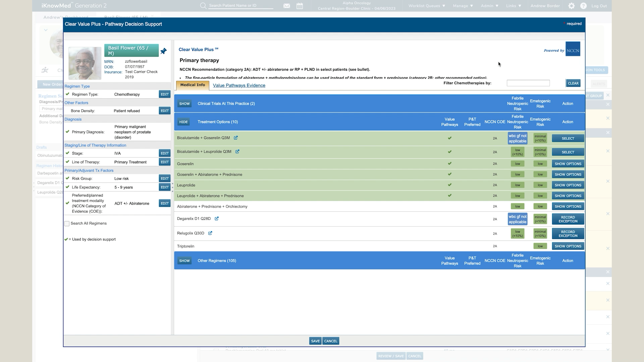Click the Search Patient Name or ID field

click(x=241, y=6)
